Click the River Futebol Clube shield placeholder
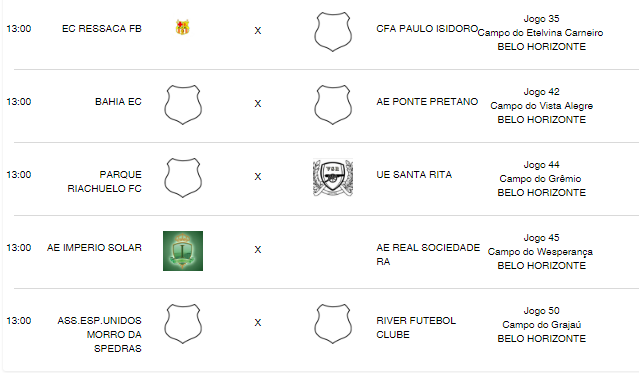Screen dimensions: 639x373 coord(333,324)
